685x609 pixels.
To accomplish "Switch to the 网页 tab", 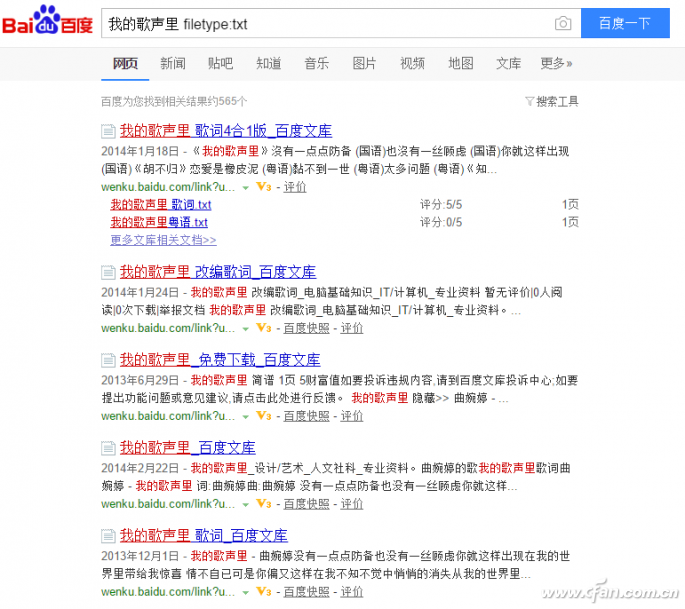I will pyautogui.click(x=125, y=64).
